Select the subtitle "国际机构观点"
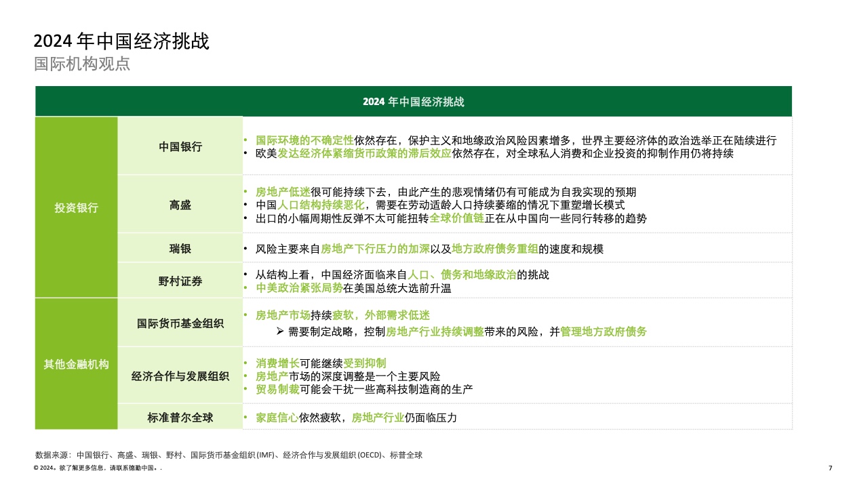The width and height of the screenshot is (868, 488). click(x=82, y=64)
